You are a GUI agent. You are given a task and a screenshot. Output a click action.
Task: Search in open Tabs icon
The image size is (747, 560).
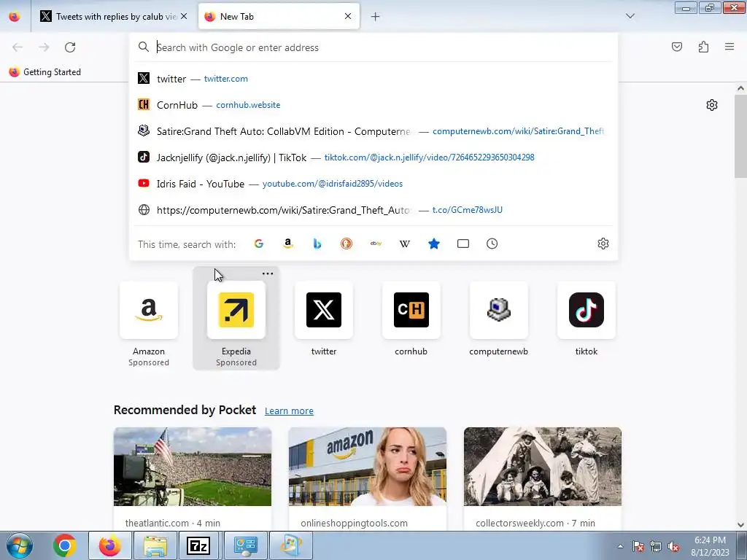(463, 244)
